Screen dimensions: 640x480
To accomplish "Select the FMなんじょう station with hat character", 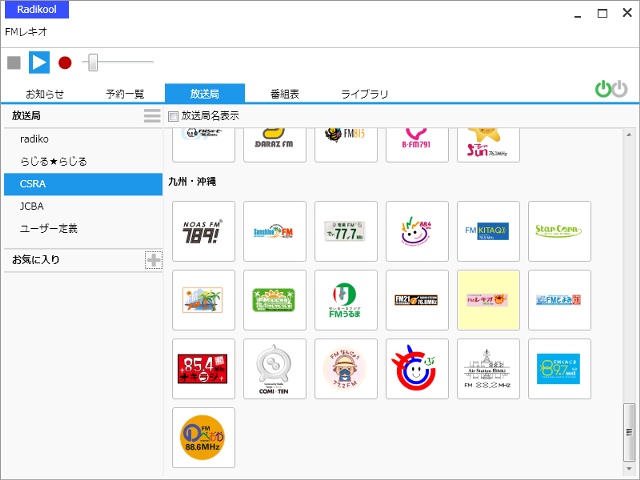I will [346, 369].
